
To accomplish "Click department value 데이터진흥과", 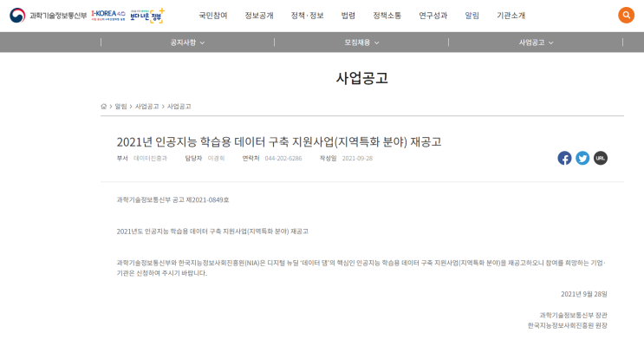I will click(x=150, y=158).
